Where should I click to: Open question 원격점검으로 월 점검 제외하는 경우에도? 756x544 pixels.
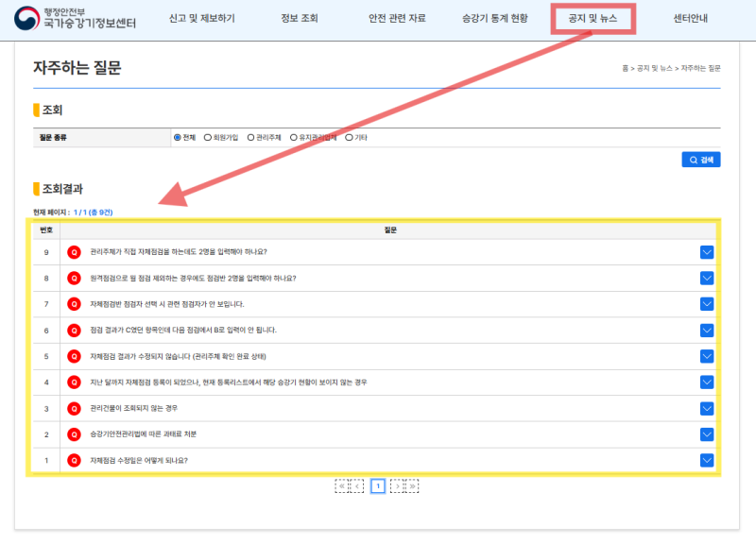click(x=193, y=278)
